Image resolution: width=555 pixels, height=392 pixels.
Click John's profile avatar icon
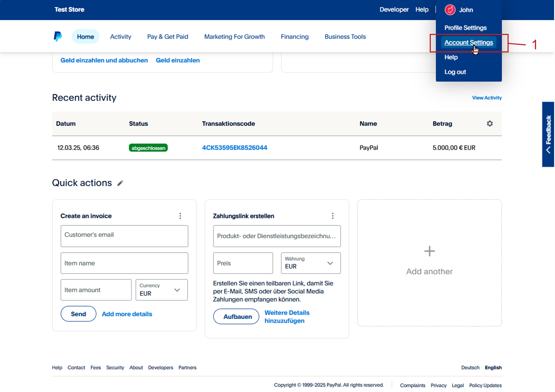(450, 10)
